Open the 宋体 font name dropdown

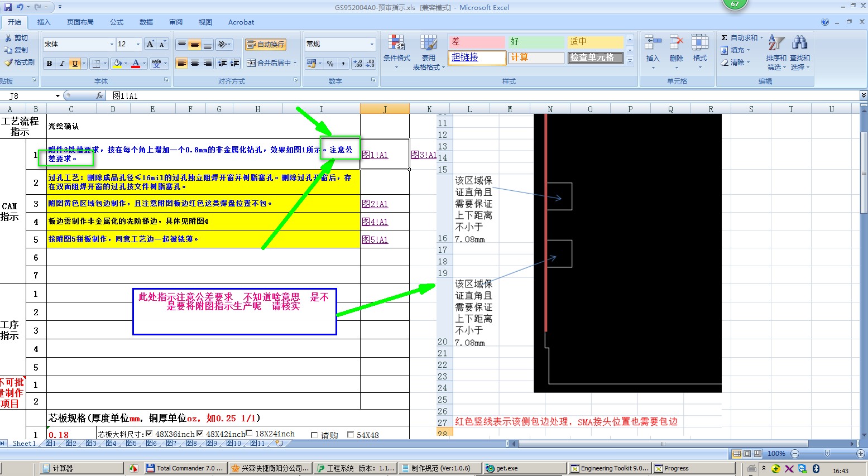(112, 44)
